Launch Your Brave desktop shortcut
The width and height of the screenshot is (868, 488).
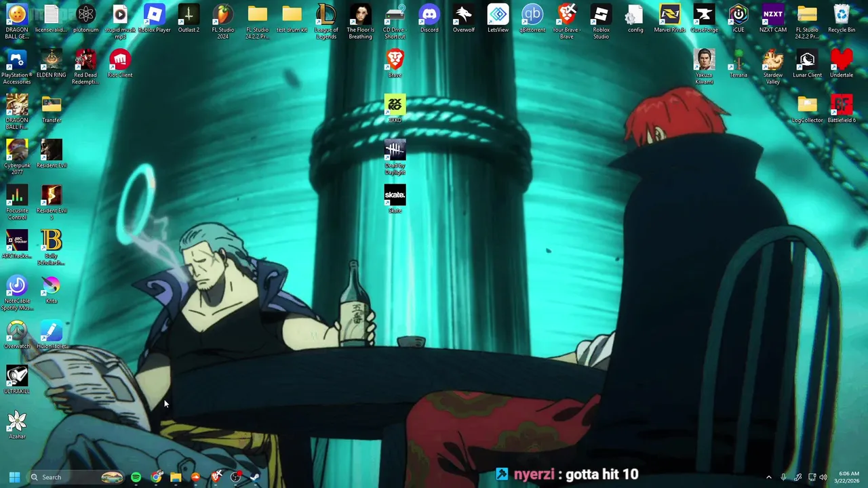[x=567, y=22]
